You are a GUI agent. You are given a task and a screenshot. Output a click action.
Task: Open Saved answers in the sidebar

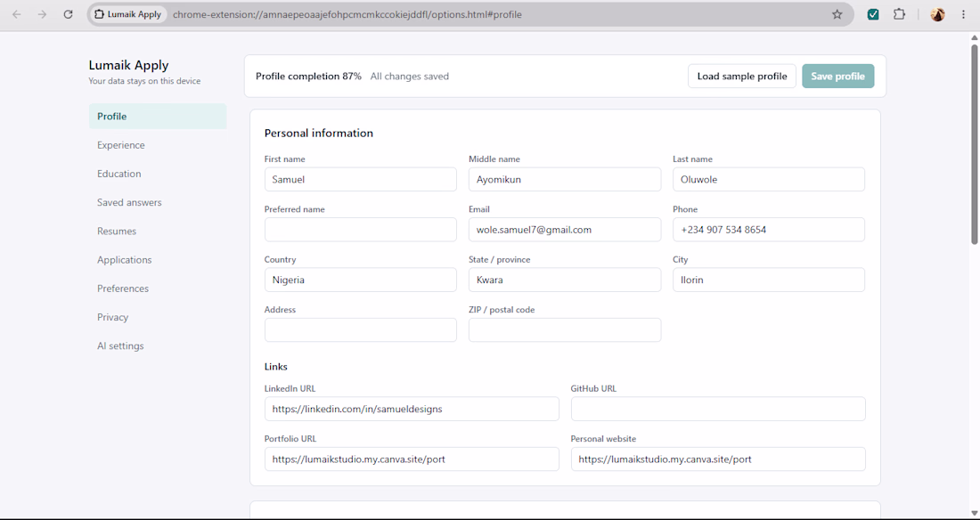(158, 202)
